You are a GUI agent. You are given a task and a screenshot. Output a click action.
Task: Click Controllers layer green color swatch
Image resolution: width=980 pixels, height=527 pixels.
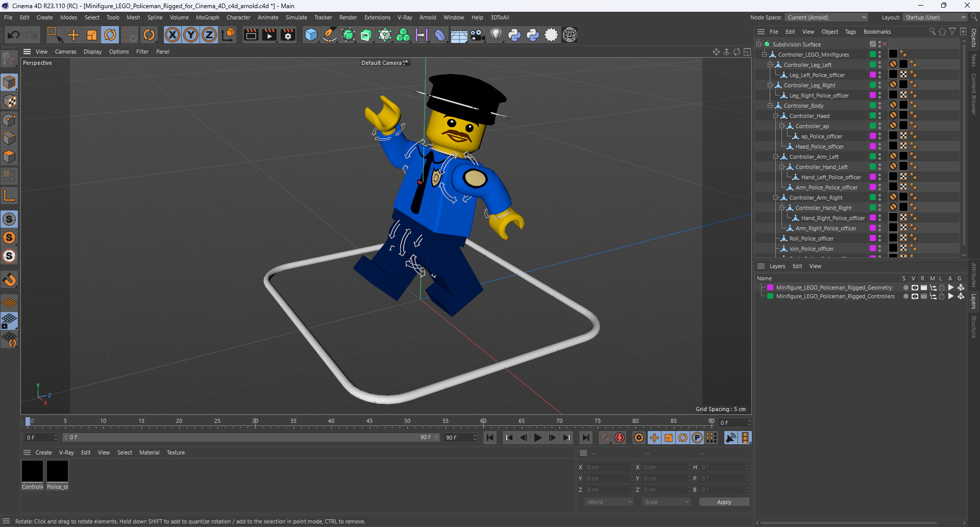[770, 296]
